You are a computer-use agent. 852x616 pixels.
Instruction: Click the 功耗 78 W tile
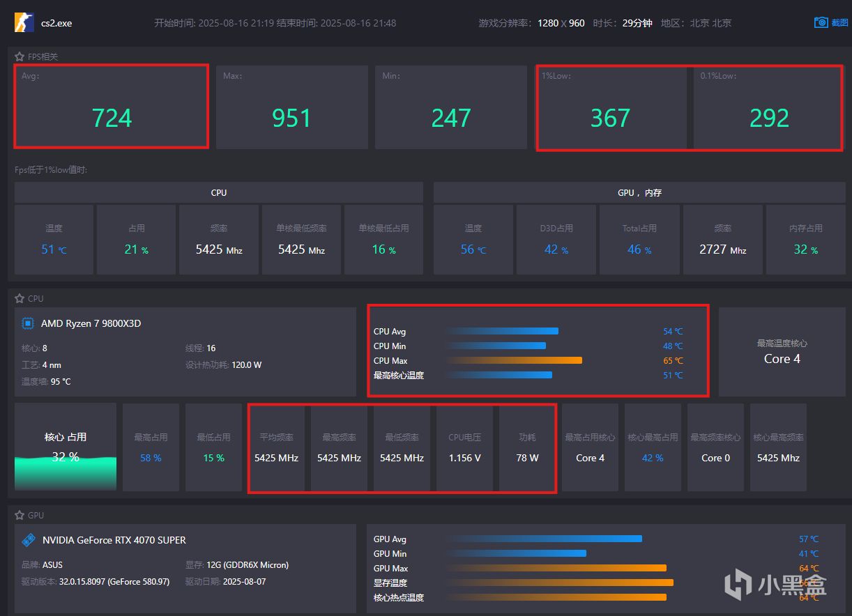click(528, 448)
